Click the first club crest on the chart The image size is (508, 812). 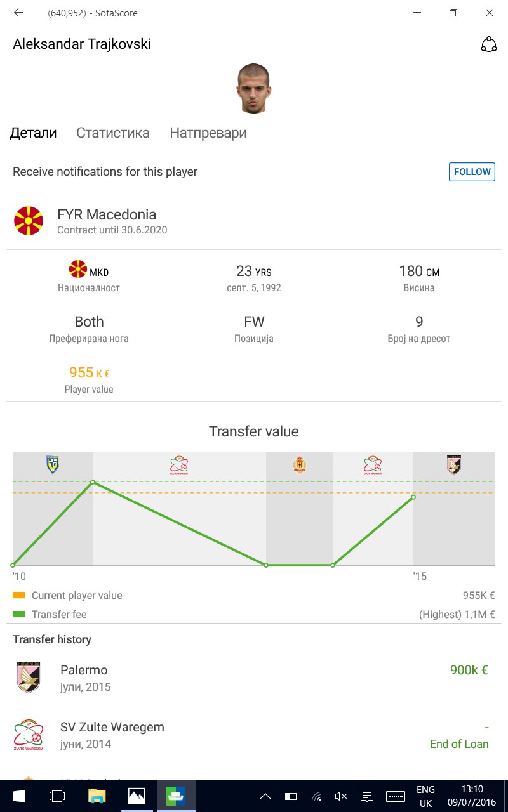[53, 464]
